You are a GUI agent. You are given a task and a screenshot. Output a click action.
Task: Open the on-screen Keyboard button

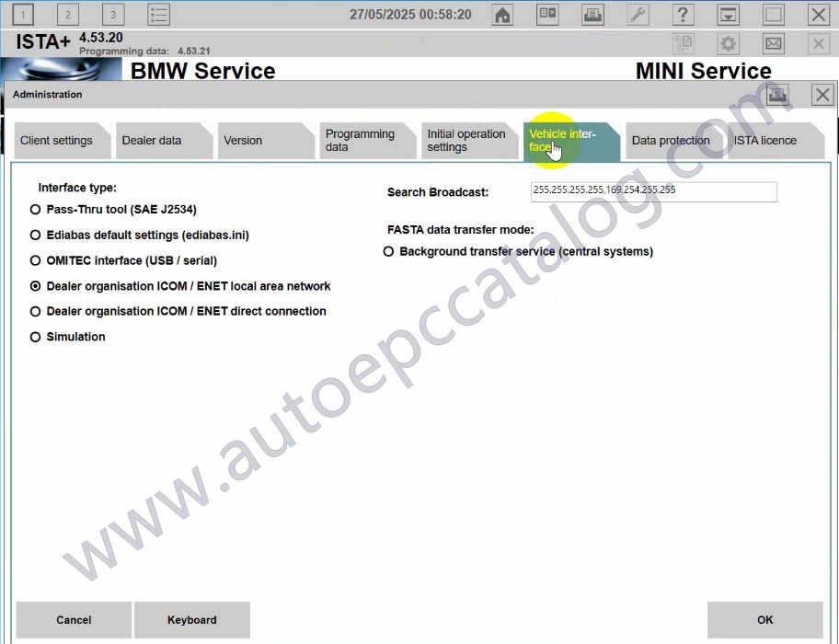click(192, 620)
